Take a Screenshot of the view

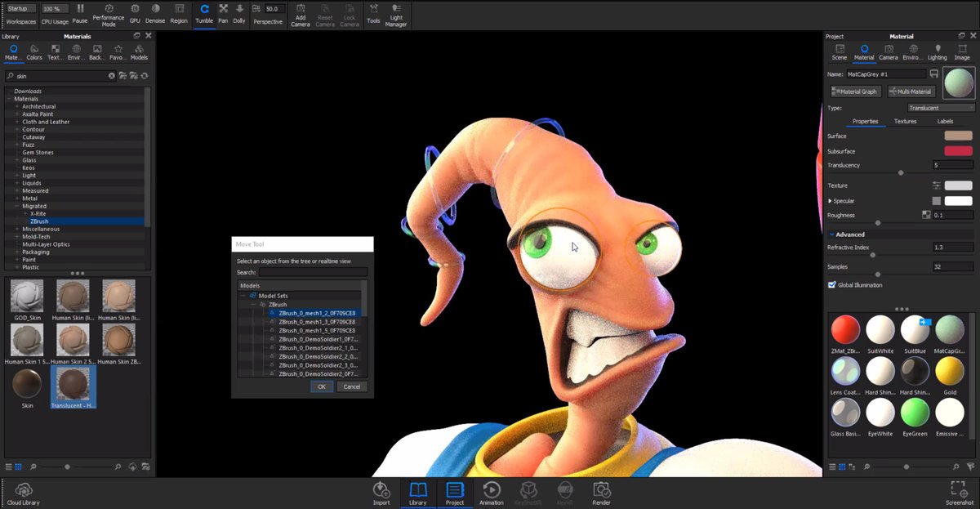click(960, 493)
